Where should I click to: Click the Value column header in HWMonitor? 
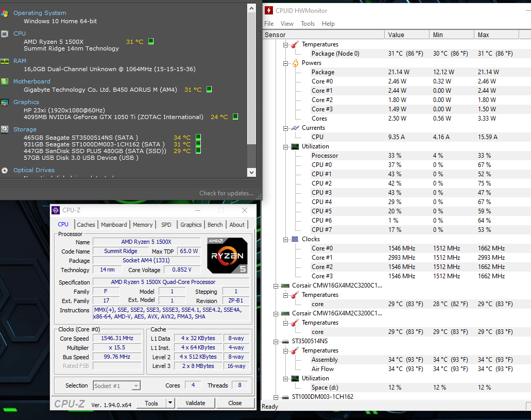pyautogui.click(x=407, y=35)
